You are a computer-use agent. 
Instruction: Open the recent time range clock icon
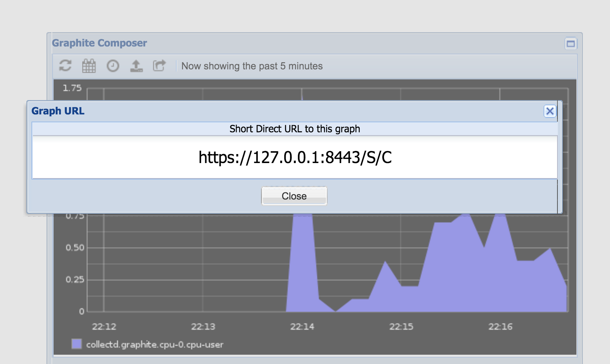pos(113,66)
